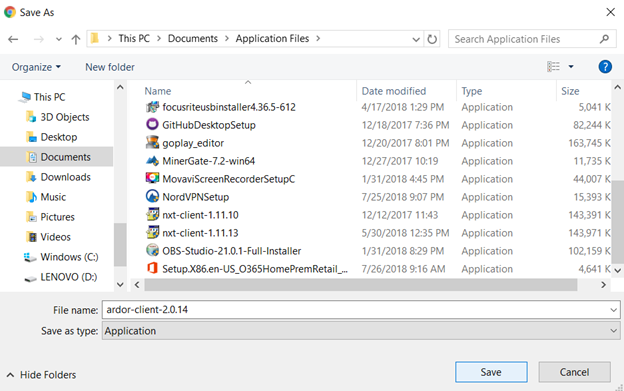Image resolution: width=624 pixels, height=391 pixels.
Task: Sort by the Size column header
Action: point(570,91)
